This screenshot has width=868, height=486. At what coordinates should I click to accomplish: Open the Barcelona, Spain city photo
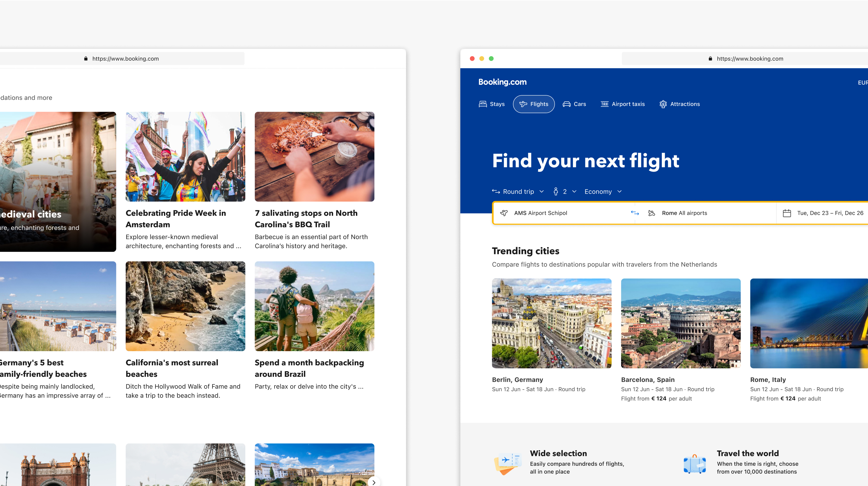point(681,323)
